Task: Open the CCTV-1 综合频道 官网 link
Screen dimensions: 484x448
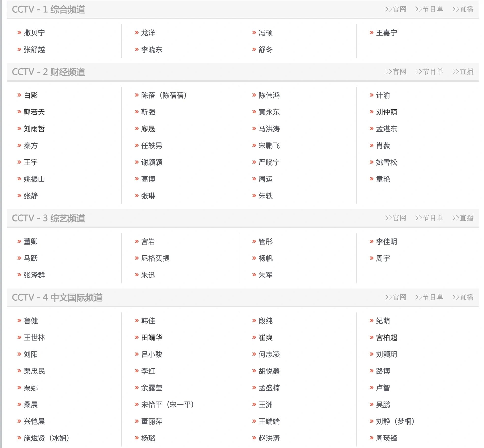Action: click(x=396, y=9)
